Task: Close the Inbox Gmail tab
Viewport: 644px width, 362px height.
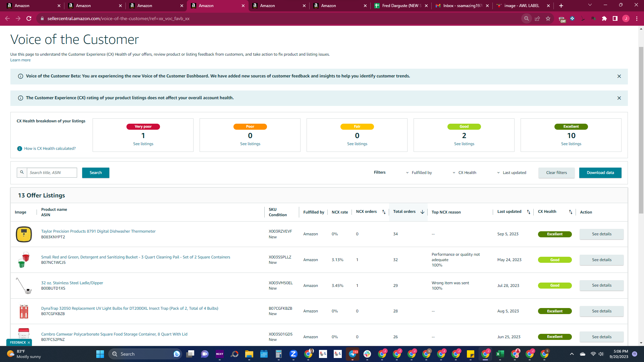Action: click(487, 6)
